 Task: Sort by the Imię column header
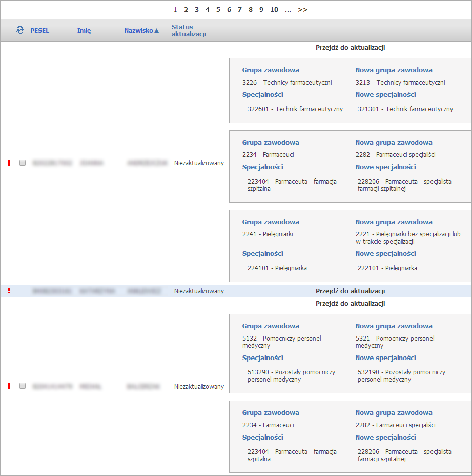click(x=84, y=31)
